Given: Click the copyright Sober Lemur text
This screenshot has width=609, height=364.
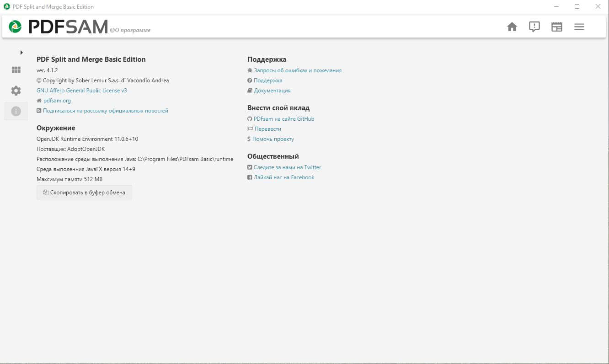Looking at the screenshot, I should point(102,80).
